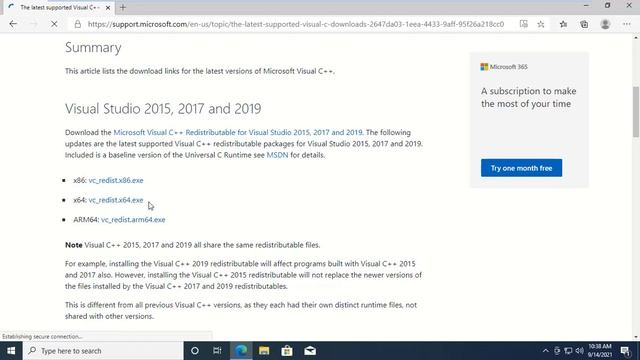The width and height of the screenshot is (640, 360).
Task: Open the Collections icon in the toolbar
Action: point(584,24)
